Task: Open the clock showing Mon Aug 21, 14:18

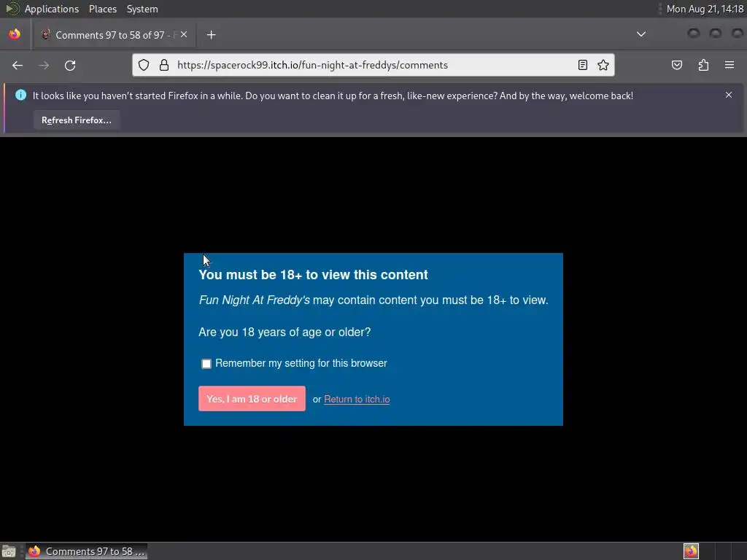Action: [x=705, y=9]
